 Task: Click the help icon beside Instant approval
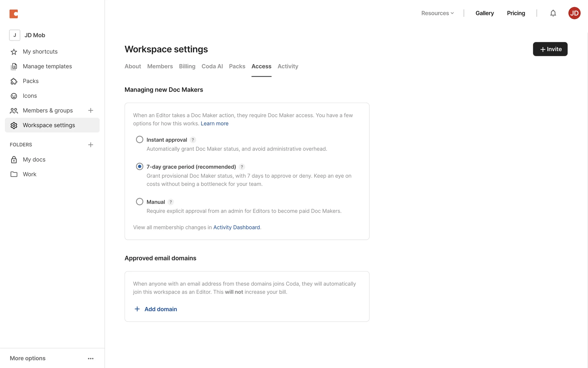[x=193, y=140]
